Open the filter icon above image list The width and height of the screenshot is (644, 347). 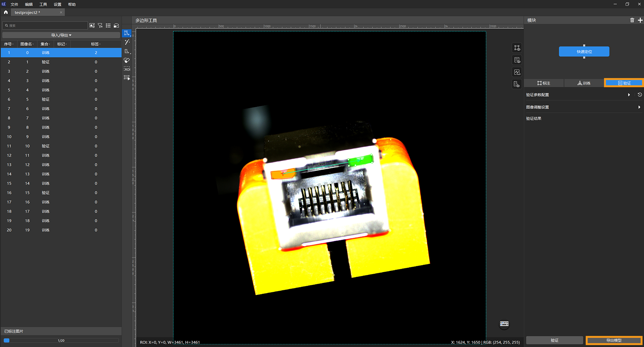click(x=100, y=26)
